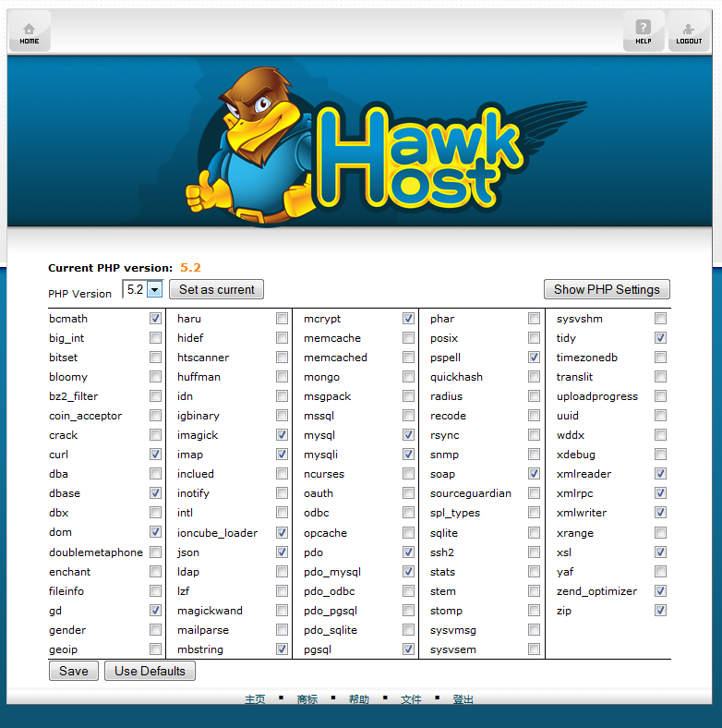
Task: Open the Help icon
Action: 644,31
